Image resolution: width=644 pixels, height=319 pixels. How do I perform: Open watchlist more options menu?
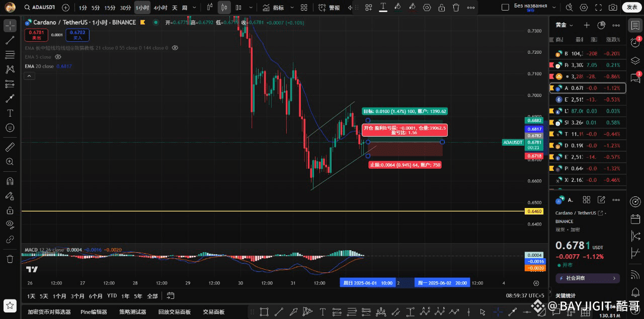point(616,25)
